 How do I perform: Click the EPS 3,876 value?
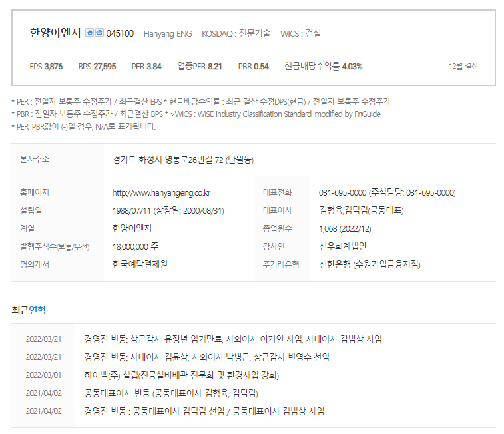[46, 67]
